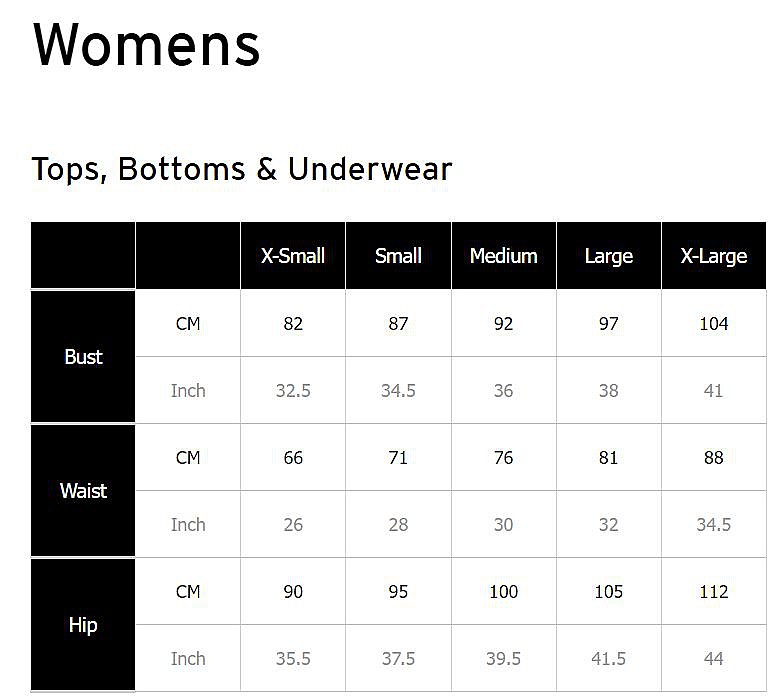Click Bust Small value 34.5 inch
The height and width of the screenshot is (699, 780).
[x=398, y=391]
